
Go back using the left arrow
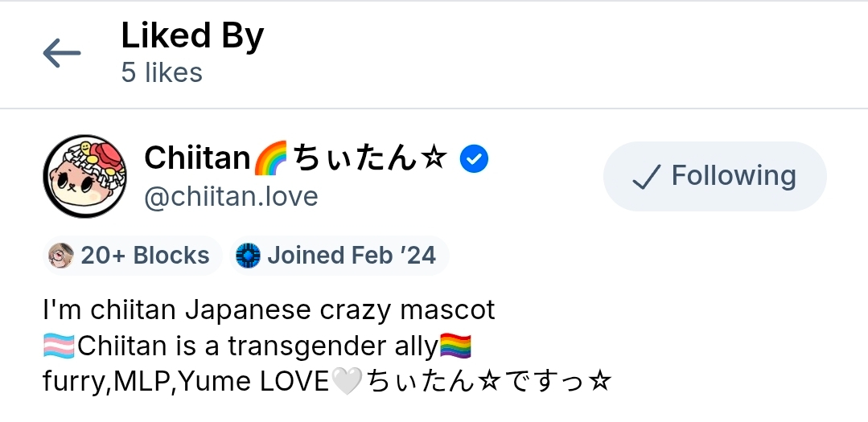coord(62,54)
